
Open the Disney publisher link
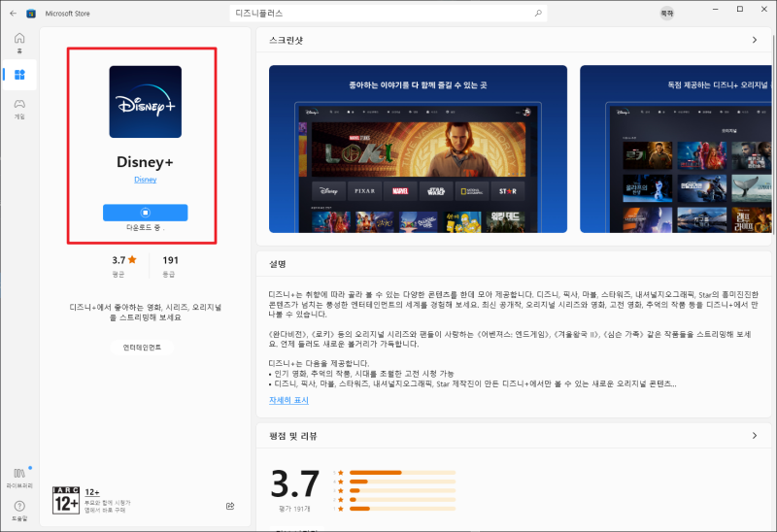tap(145, 180)
